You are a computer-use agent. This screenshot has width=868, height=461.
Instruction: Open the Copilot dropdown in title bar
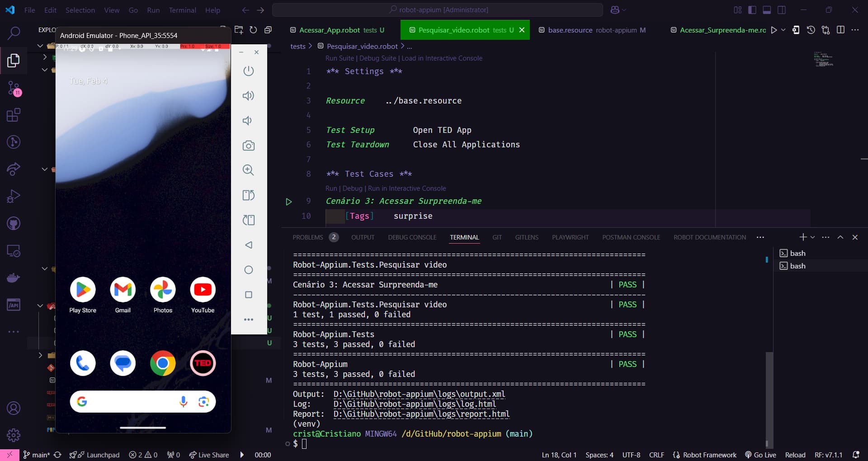(x=624, y=9)
